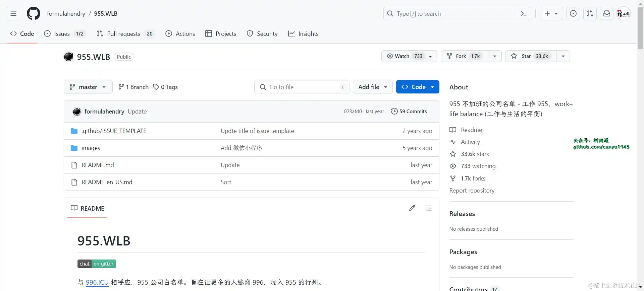The height and width of the screenshot is (291, 644).
Task: Open the Releases heading link
Action: (462, 214)
